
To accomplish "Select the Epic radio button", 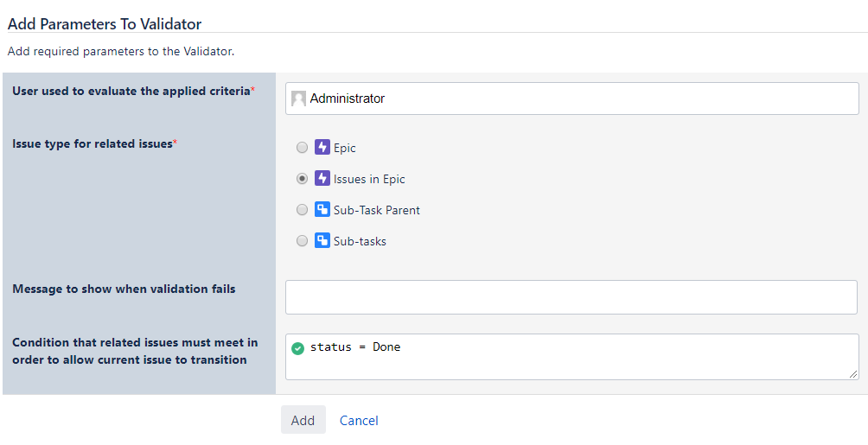I will (303, 148).
